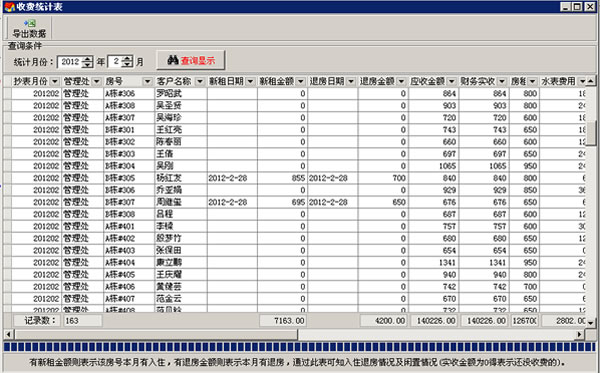Click the row selector beside 罗昭武

click(x=7, y=93)
